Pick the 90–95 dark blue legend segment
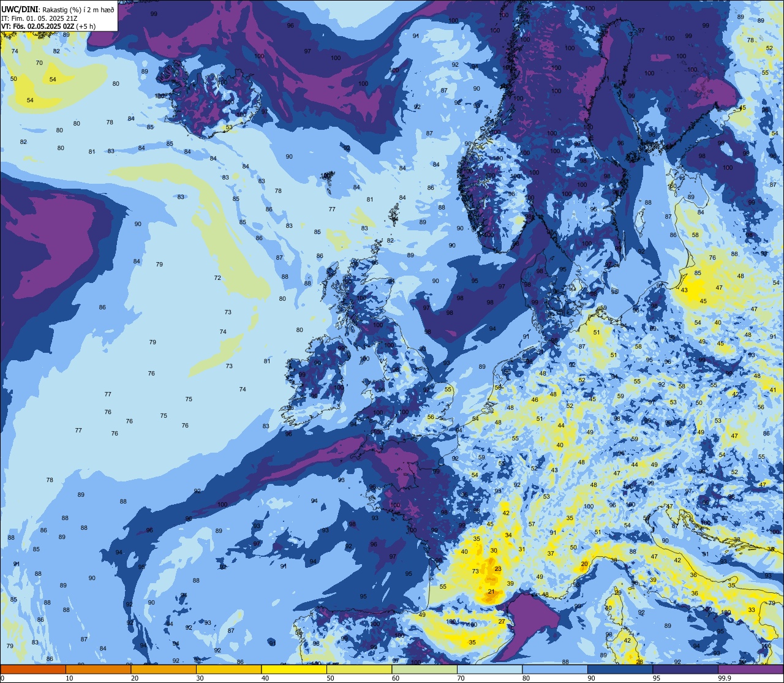The image size is (784, 683). 620,670
